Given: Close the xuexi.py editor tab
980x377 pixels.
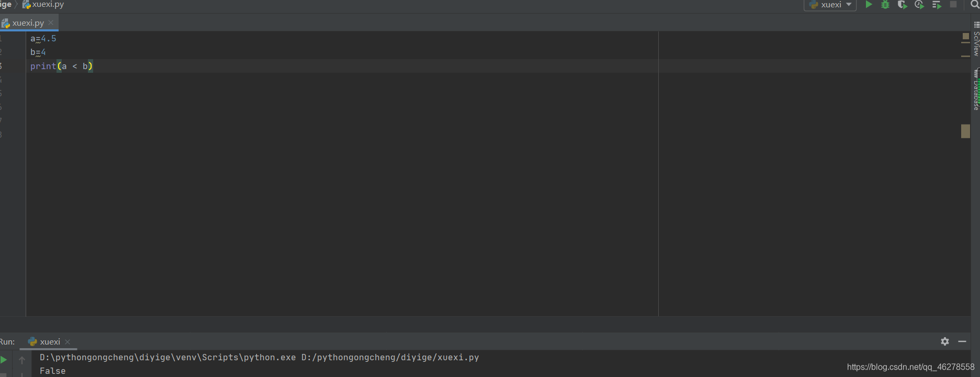Looking at the screenshot, I should click(51, 23).
